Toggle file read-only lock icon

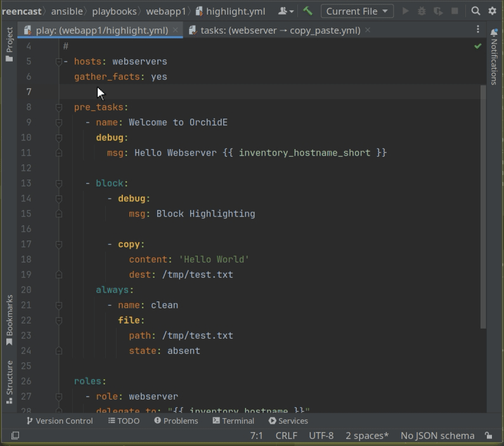[x=488, y=435]
